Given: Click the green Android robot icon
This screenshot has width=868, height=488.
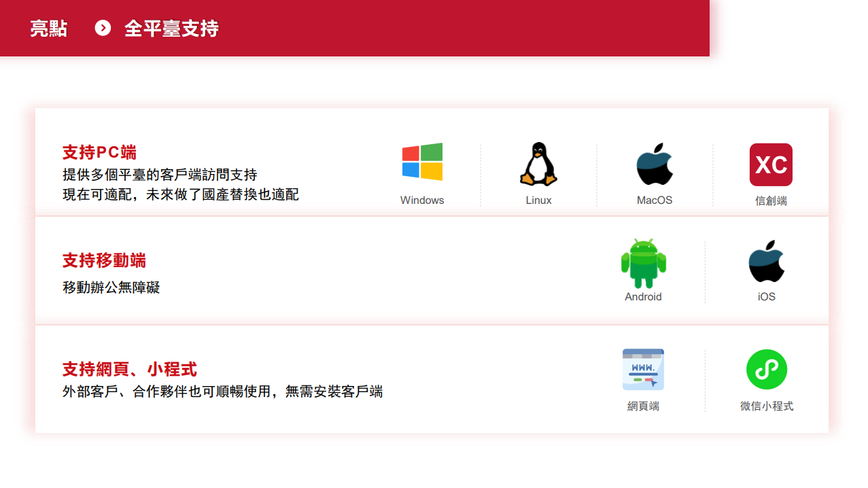Looking at the screenshot, I should point(643,263).
